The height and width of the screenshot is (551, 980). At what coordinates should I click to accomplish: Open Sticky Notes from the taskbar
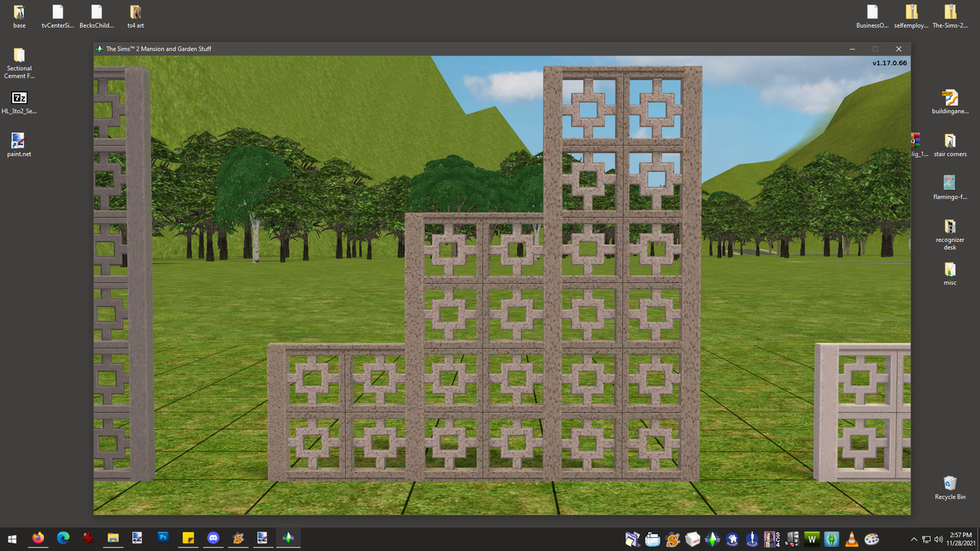pos(188,538)
